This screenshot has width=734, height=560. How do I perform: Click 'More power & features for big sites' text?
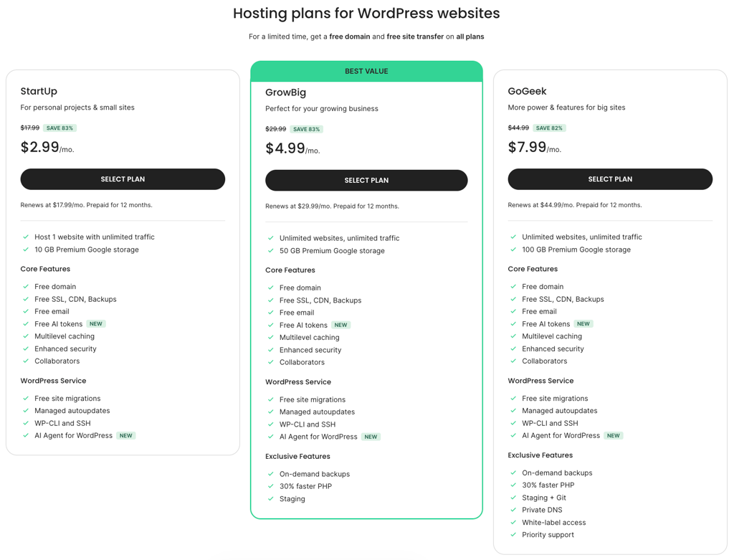566,108
